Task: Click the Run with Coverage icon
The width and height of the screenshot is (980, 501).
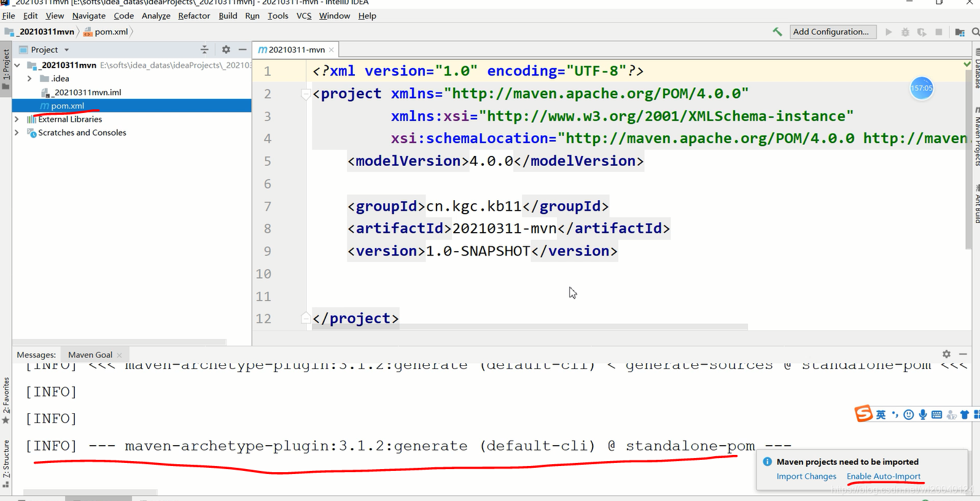Action: (x=922, y=32)
